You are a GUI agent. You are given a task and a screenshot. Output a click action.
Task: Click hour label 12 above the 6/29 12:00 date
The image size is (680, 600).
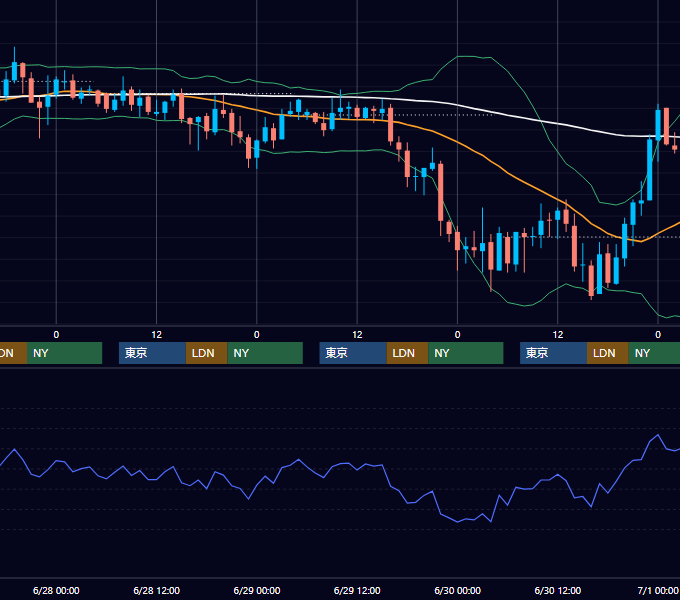point(357,335)
